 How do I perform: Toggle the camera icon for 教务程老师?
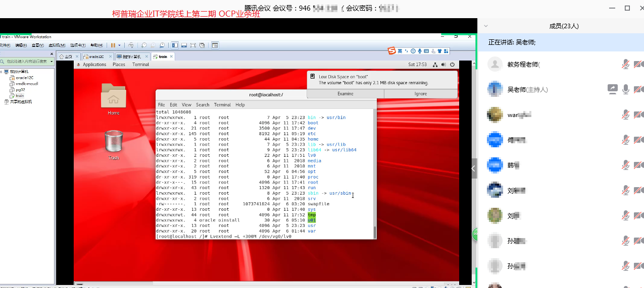click(638, 64)
